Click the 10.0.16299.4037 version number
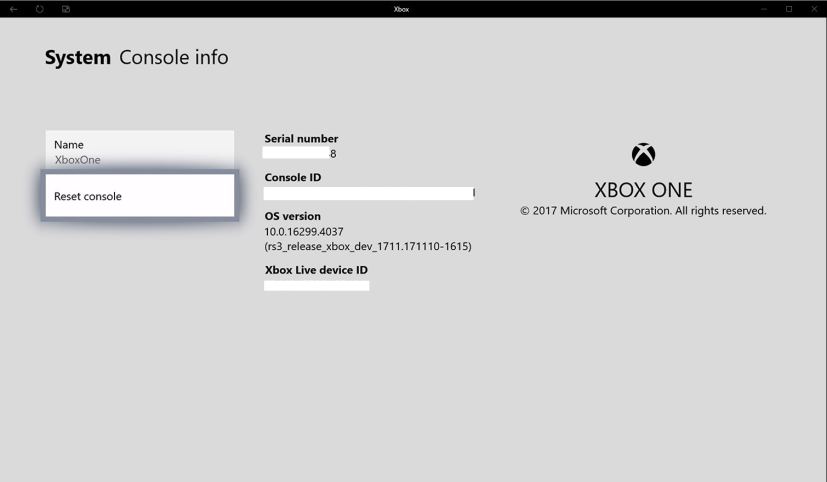 click(304, 232)
